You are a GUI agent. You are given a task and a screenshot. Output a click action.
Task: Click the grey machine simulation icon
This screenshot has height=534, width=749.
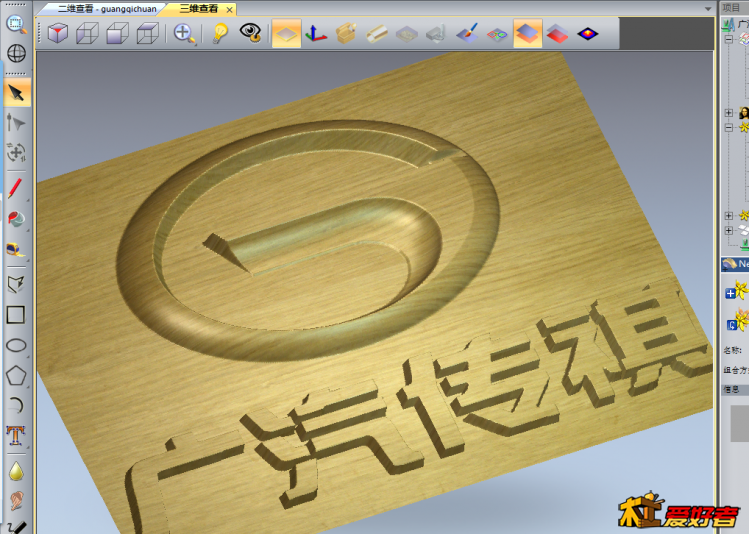(x=436, y=33)
